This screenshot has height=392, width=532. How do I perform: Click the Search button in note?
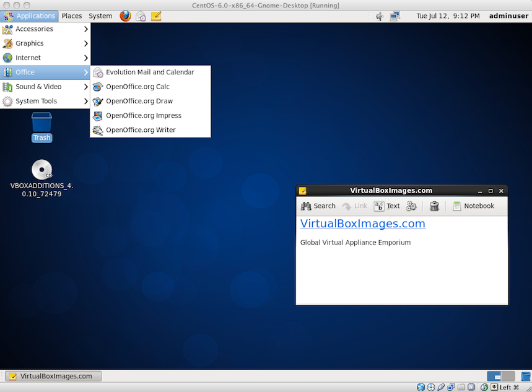318,206
